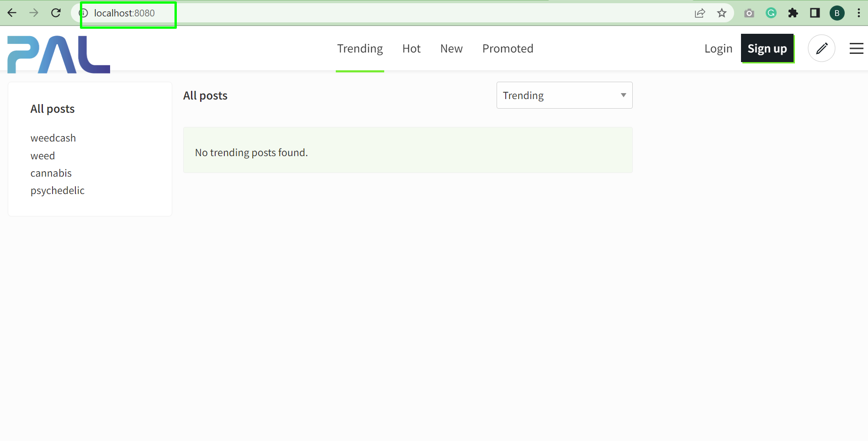Click the Sign up button

pyautogui.click(x=767, y=48)
